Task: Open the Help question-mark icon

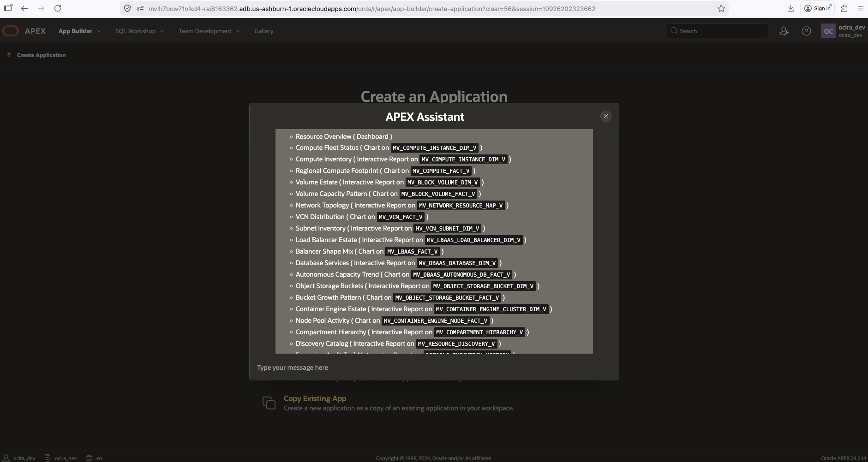Action: [806, 30]
